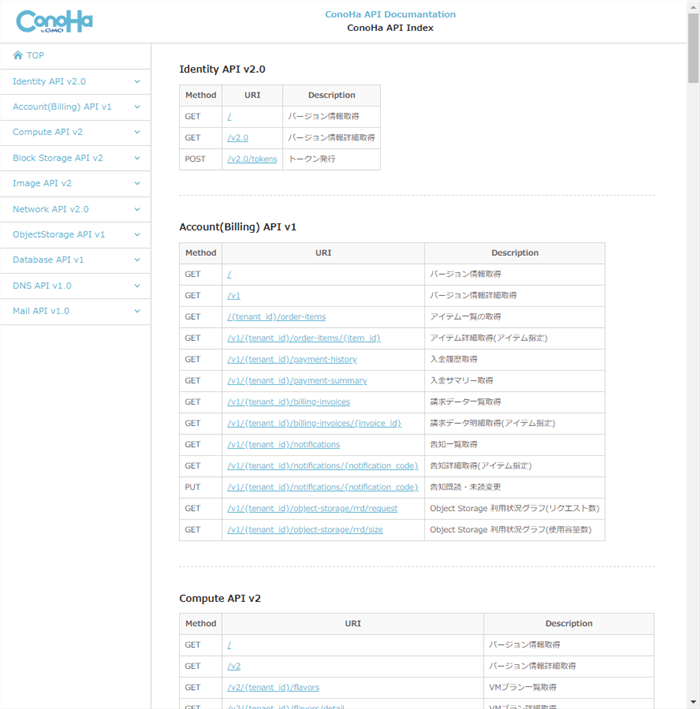This screenshot has width=700, height=709.
Task: Click the /v2/{tenant_id}/flavors link
Action: [273, 687]
